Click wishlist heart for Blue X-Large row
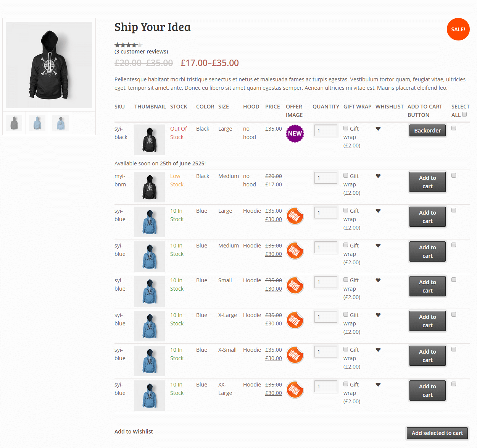The image size is (477, 448). click(x=378, y=315)
